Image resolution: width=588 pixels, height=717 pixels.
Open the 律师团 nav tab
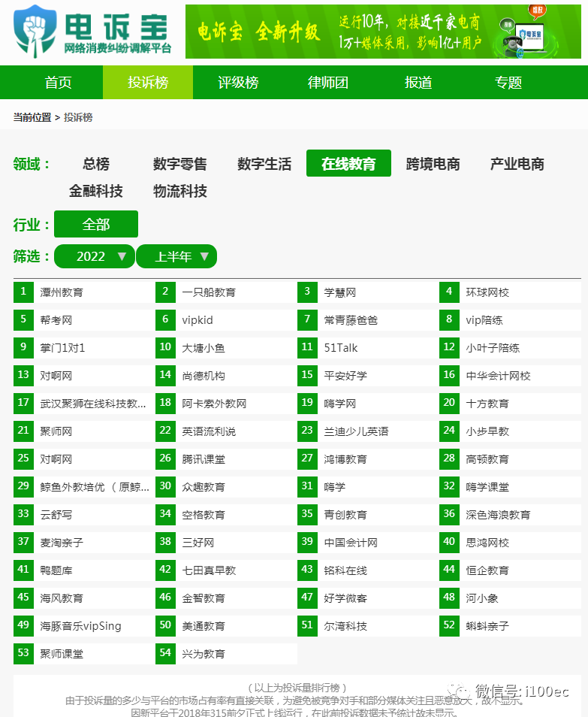pos(328,83)
